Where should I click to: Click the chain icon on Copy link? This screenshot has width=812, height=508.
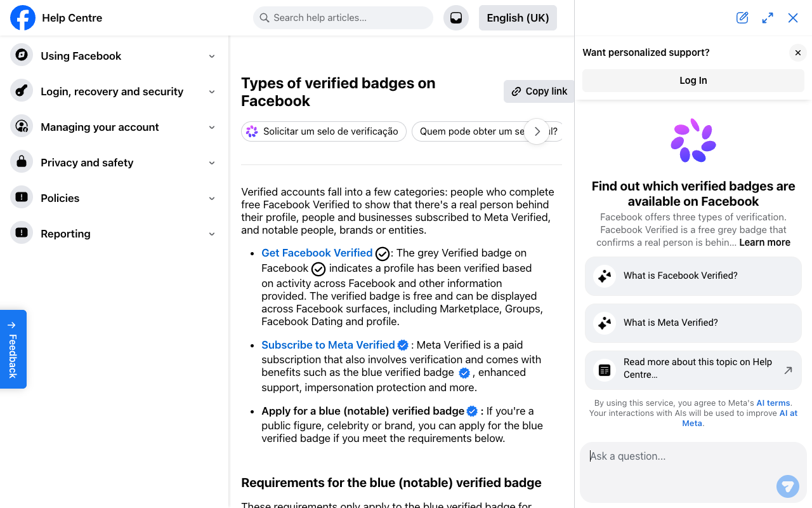coord(516,91)
